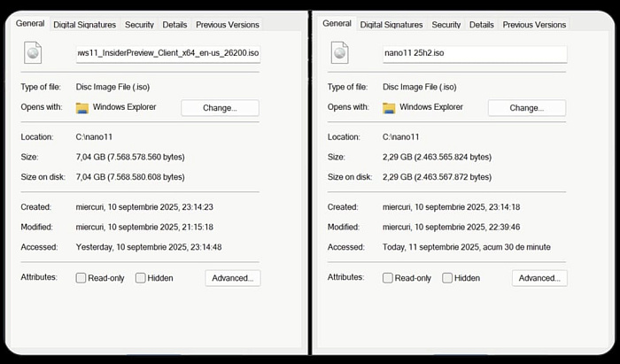The width and height of the screenshot is (620, 364).
Task: Open Digital Signatures tab in left window
Action: coord(85,25)
